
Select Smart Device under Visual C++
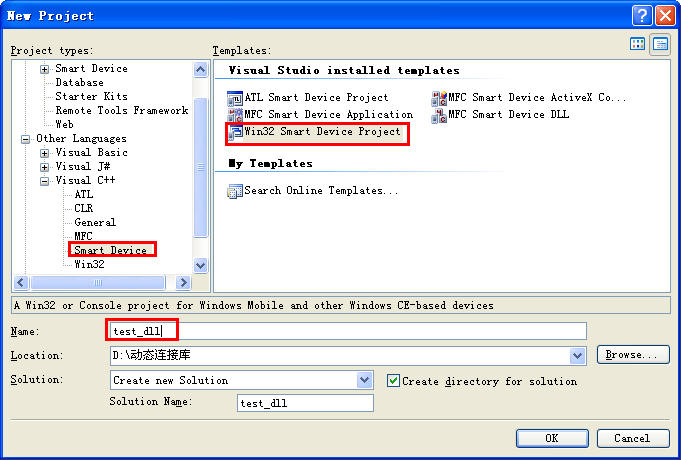click(110, 250)
